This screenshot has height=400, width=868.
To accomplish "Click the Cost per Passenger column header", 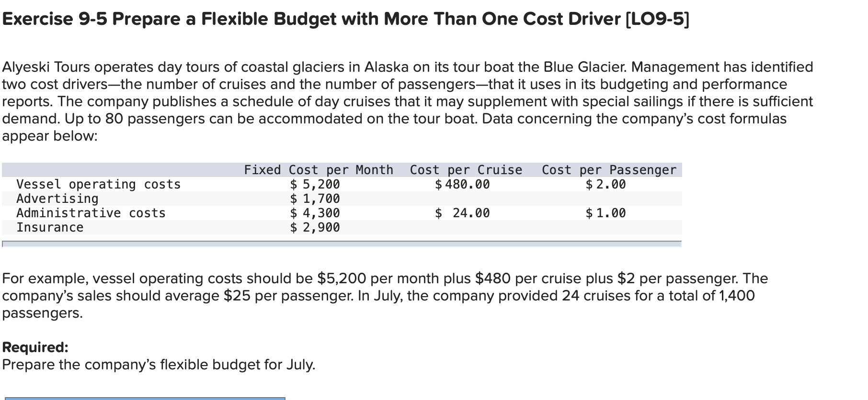I will click(609, 170).
